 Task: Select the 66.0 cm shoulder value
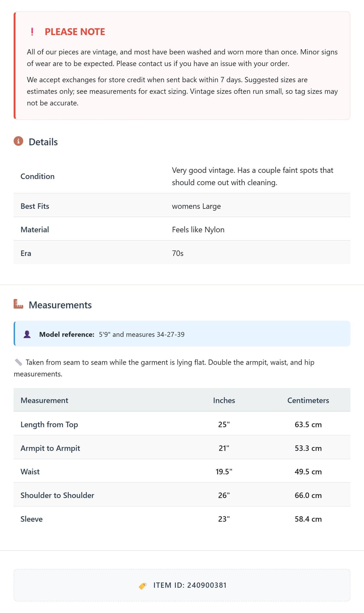coord(308,495)
